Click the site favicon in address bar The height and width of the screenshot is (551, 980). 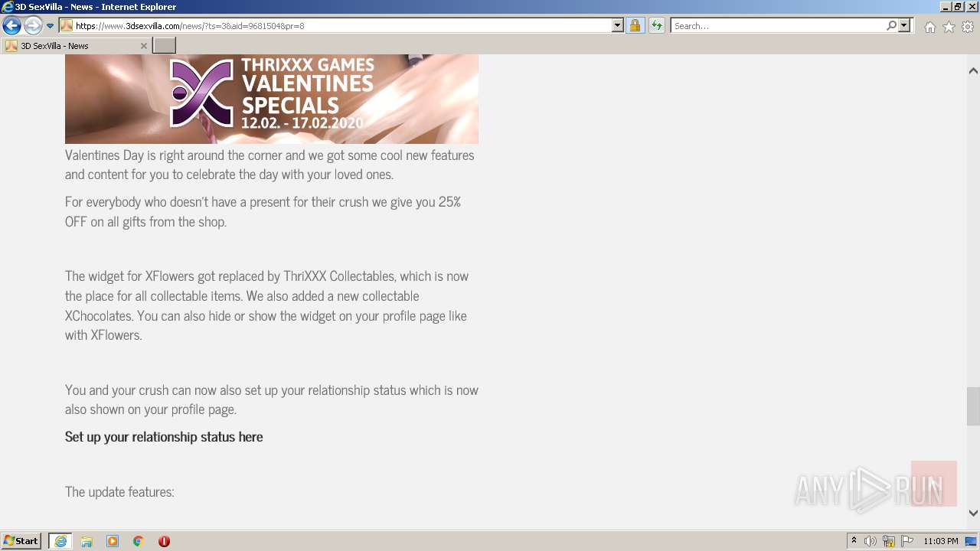click(x=67, y=25)
